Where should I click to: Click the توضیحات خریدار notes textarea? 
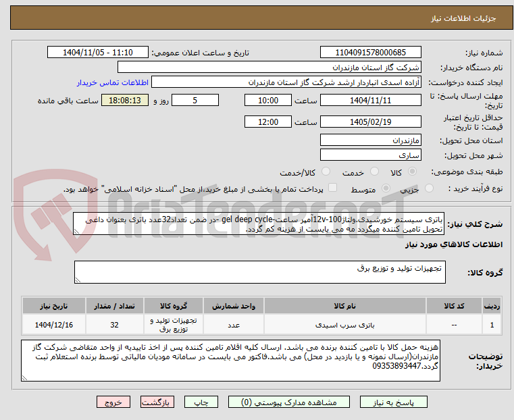[231, 361]
